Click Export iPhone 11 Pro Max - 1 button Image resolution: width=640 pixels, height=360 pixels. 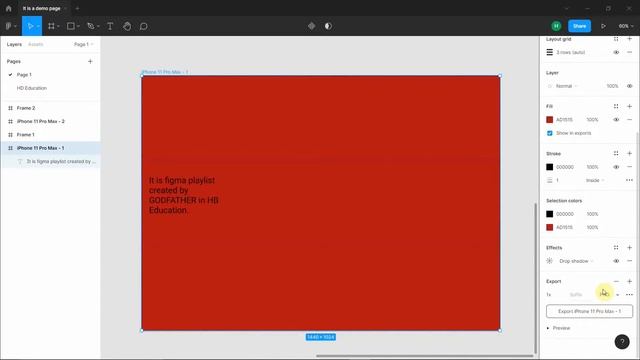coord(589,311)
